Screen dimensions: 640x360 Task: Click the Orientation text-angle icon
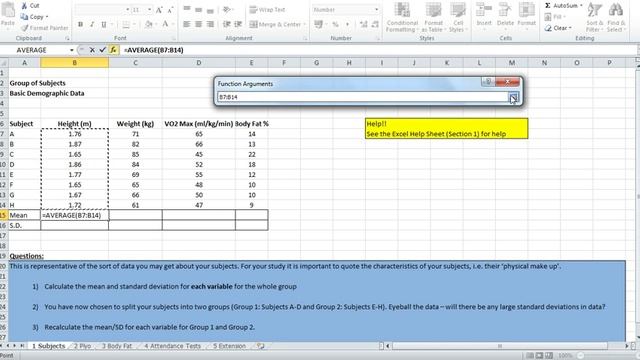pyautogui.click(x=228, y=9)
